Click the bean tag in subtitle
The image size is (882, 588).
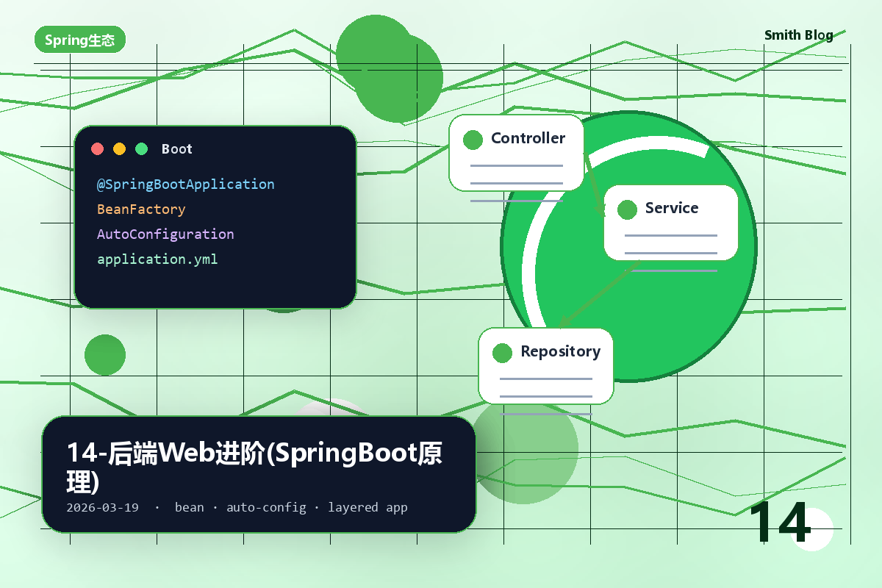pyautogui.click(x=189, y=508)
